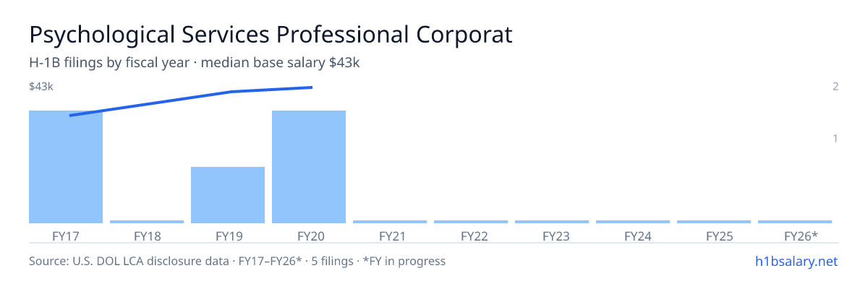The image size is (868, 289).
Task: Click the blue median salary line
Action: click(191, 101)
